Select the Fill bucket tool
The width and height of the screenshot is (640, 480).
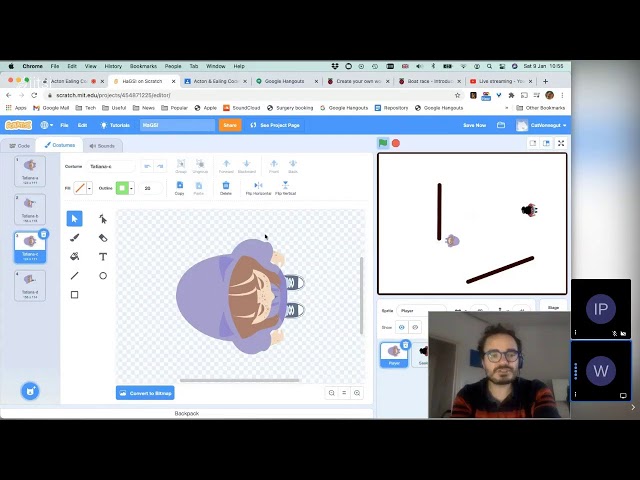click(x=74, y=256)
